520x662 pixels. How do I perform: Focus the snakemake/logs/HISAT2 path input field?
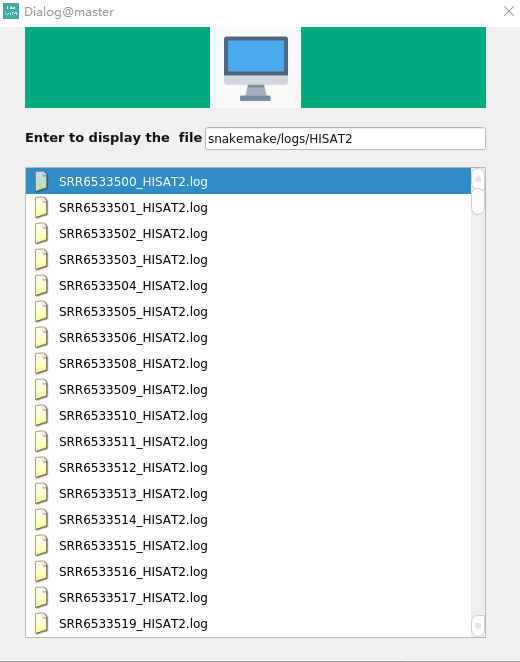345,138
